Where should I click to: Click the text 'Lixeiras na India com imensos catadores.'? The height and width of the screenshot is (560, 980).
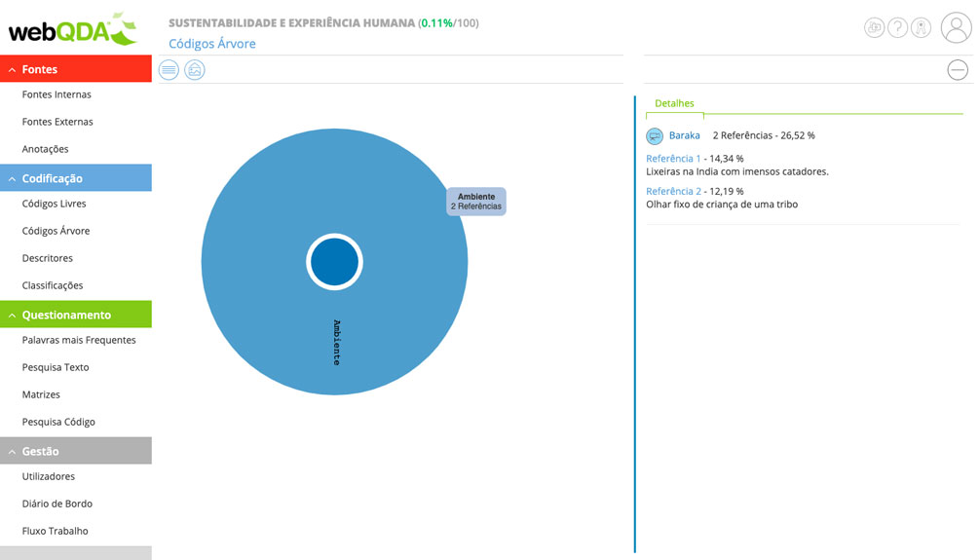click(736, 171)
